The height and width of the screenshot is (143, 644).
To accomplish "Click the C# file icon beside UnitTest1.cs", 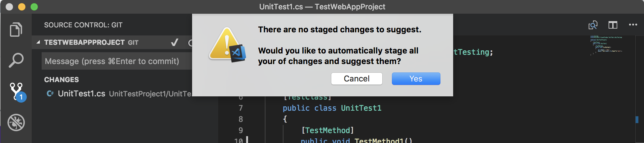I will coord(50,94).
